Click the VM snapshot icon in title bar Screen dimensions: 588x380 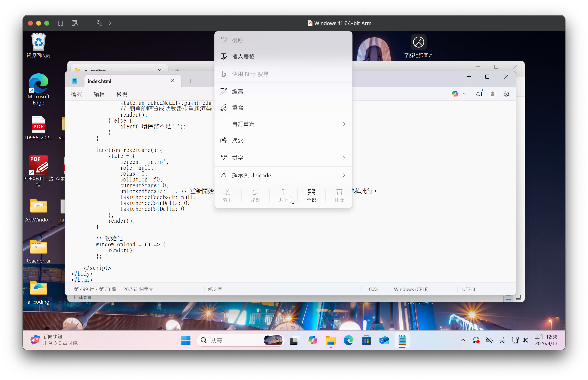75,23
